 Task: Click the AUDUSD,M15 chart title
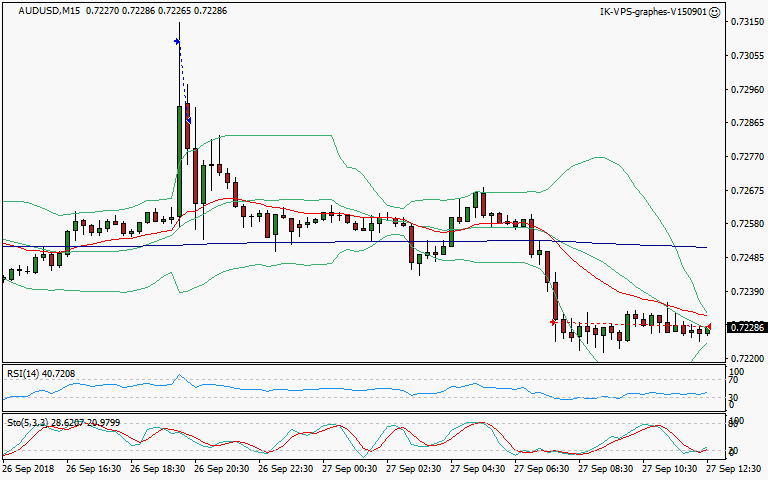[x=31, y=12]
